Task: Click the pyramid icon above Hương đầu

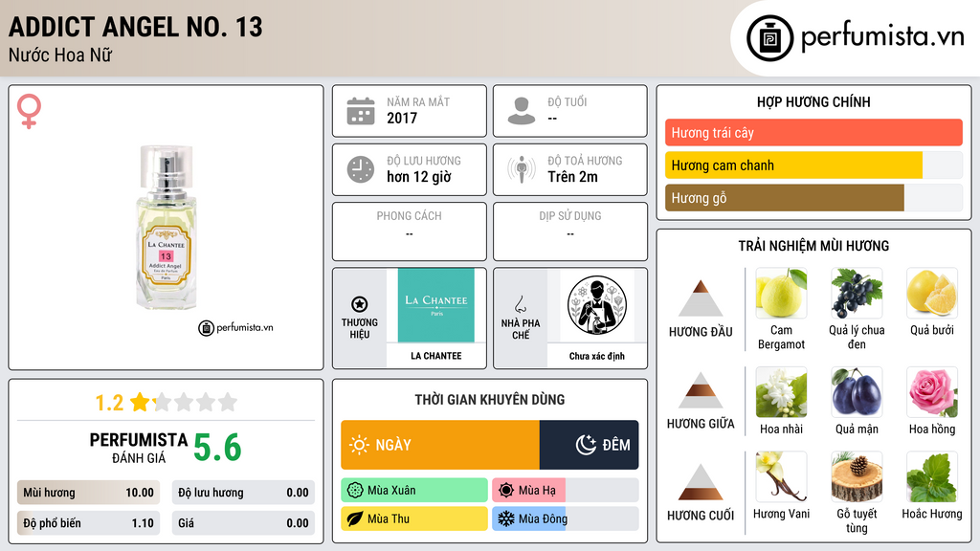Action: [x=701, y=298]
